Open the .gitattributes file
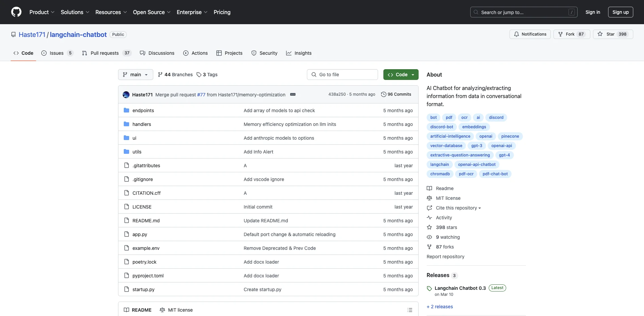The height and width of the screenshot is (316, 644). (146, 166)
